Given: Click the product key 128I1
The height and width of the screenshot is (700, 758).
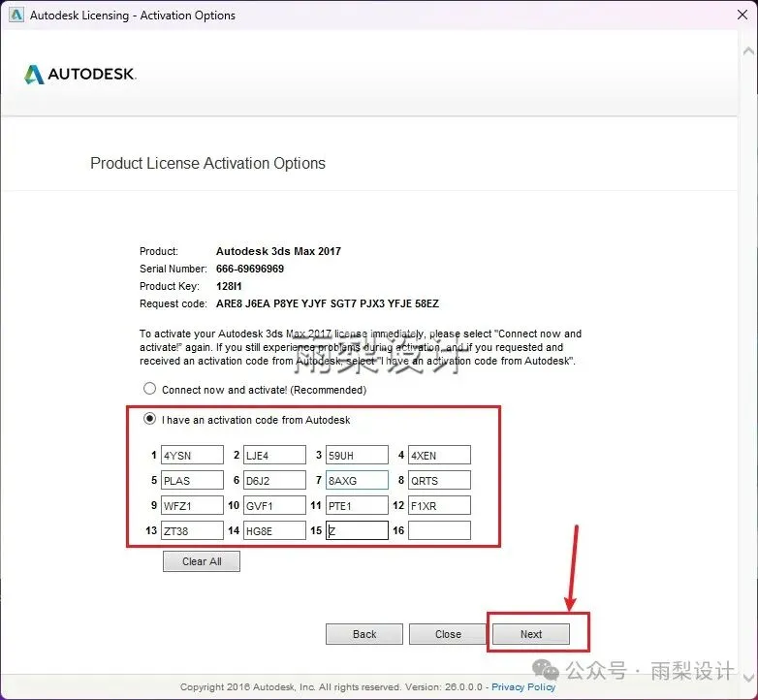Looking at the screenshot, I should click(x=229, y=286).
